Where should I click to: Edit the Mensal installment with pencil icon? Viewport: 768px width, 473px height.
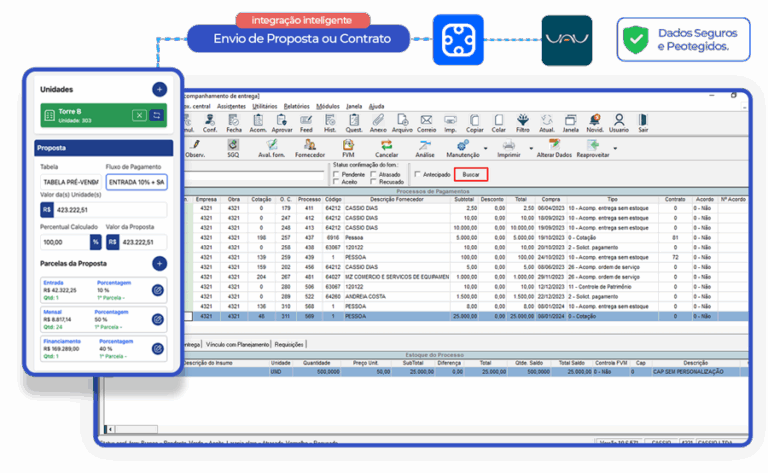click(x=158, y=319)
